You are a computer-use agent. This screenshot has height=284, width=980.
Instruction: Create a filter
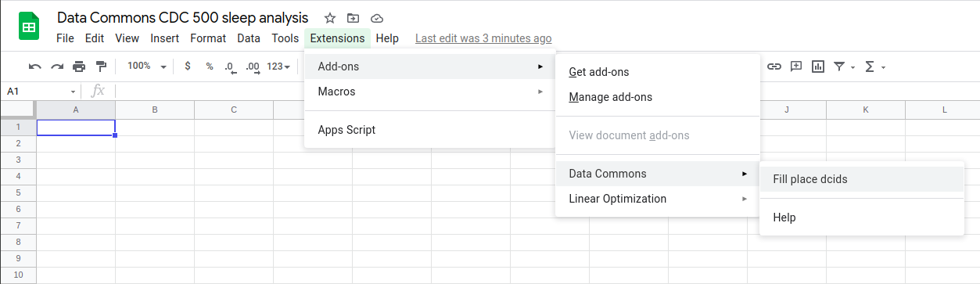coord(839,67)
